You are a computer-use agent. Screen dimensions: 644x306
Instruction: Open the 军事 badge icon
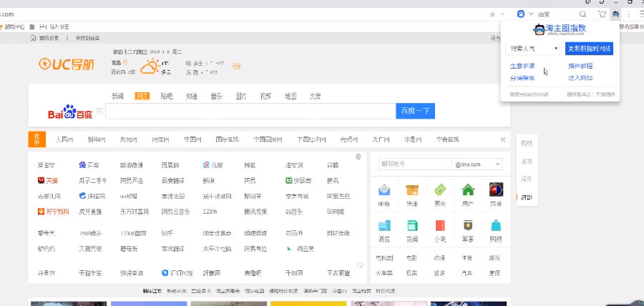coord(468,225)
